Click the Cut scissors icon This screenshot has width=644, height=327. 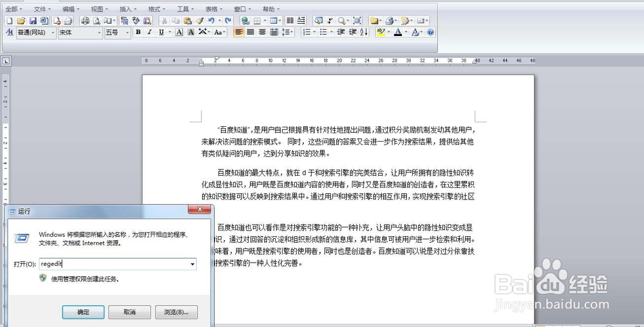(164, 21)
